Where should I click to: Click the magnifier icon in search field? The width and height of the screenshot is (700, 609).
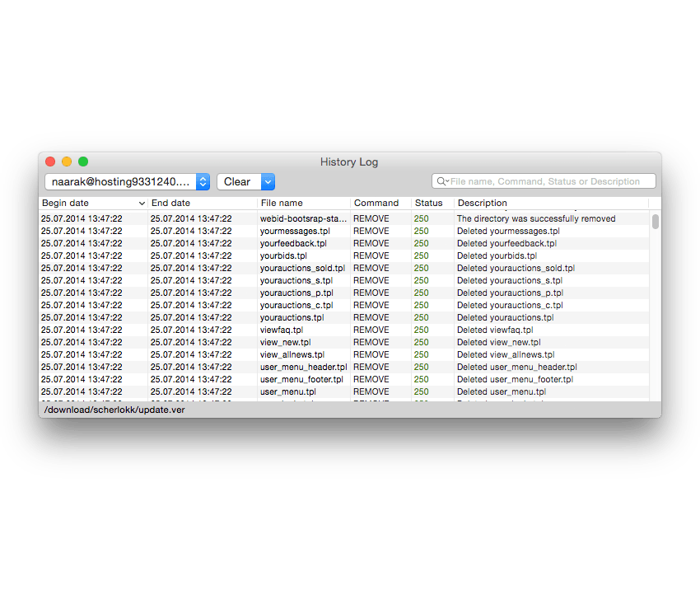tap(442, 181)
